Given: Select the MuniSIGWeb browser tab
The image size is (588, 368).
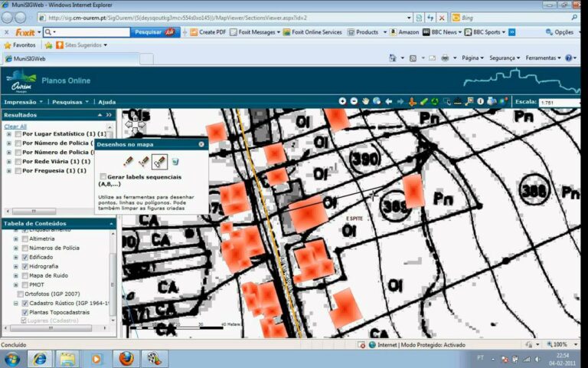Looking at the screenshot, I should [x=70, y=58].
